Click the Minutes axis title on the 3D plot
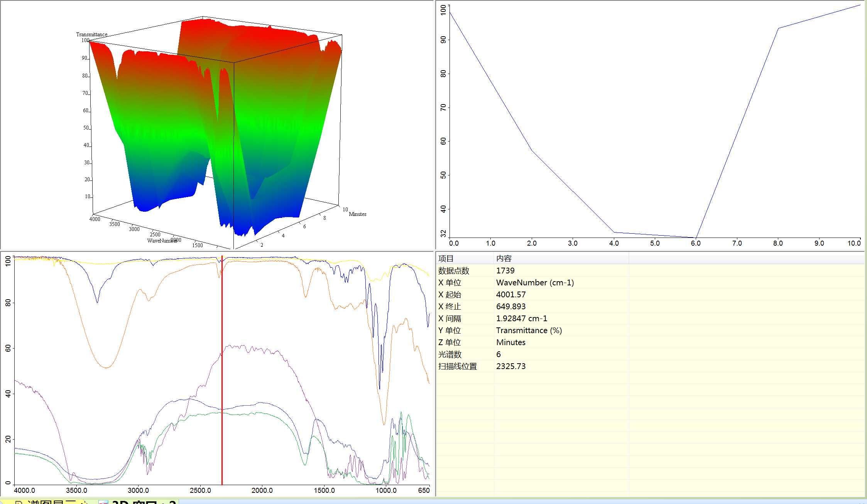867x504 pixels. click(x=358, y=214)
